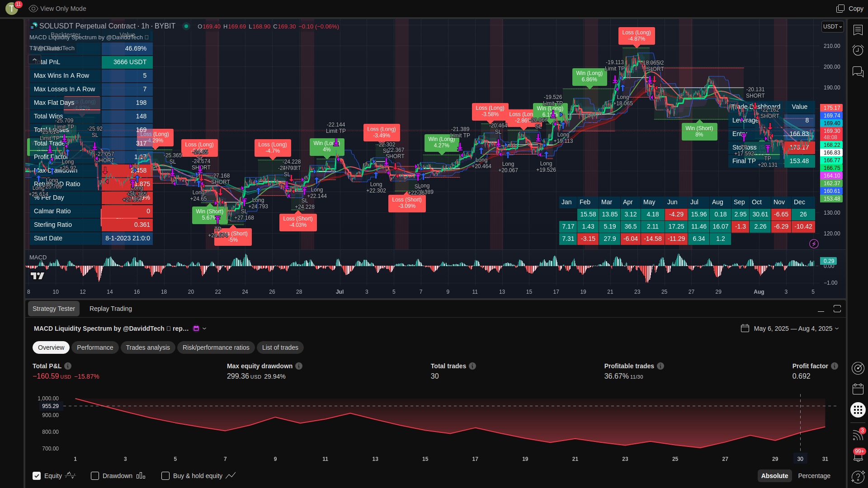
Task: Show info for Total trades
Action: click(472, 366)
